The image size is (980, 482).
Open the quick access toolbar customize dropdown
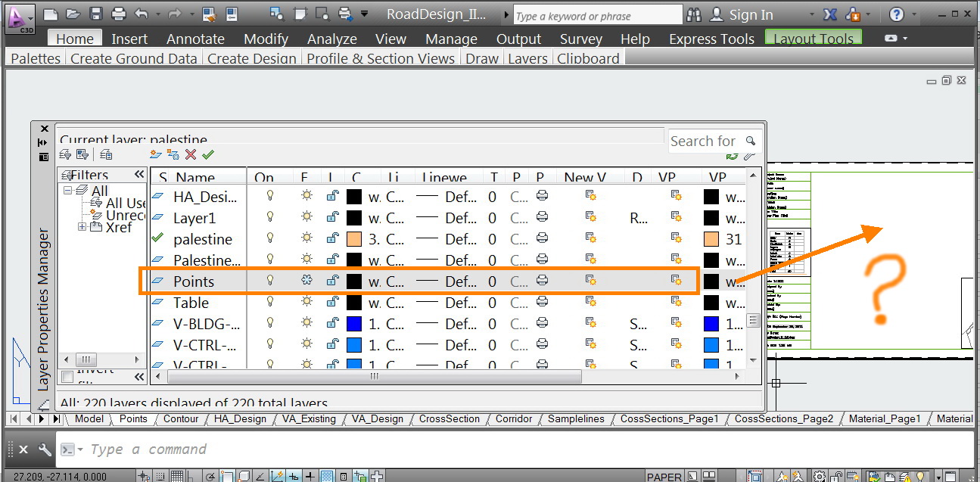[364, 14]
